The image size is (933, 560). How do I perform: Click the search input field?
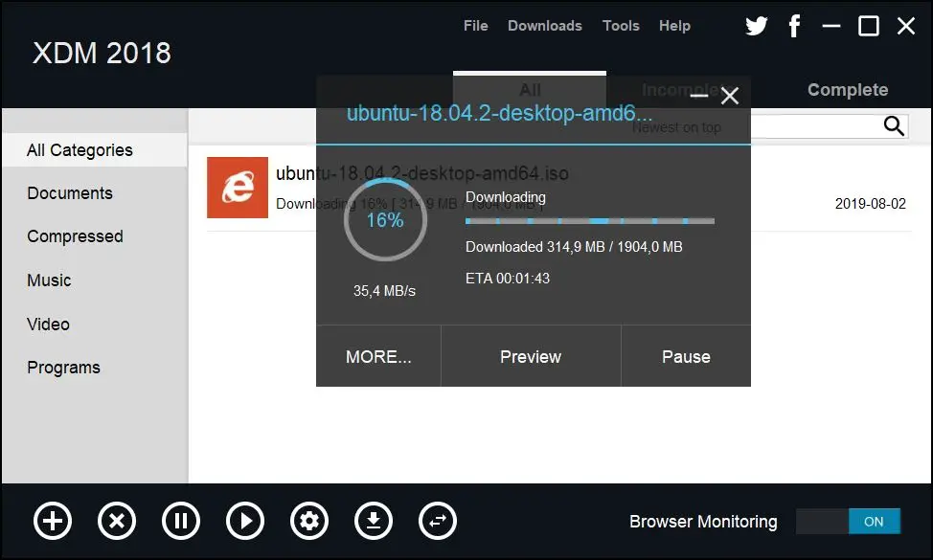(x=816, y=126)
